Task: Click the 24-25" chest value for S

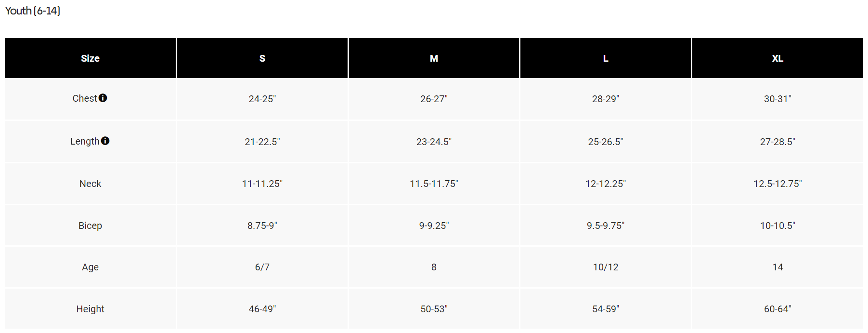Action: (262, 99)
